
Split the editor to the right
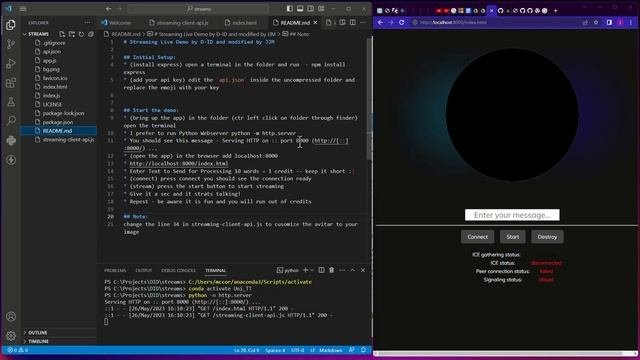pos(353,22)
